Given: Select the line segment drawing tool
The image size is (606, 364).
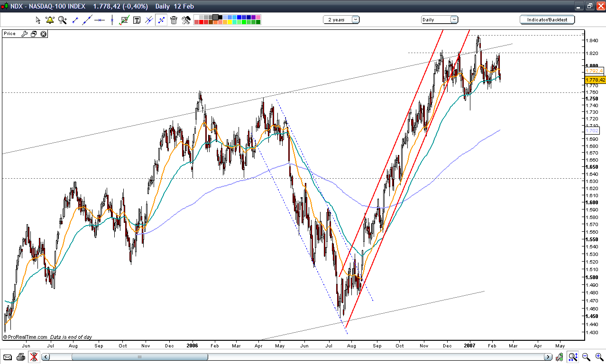Looking at the screenshot, I should click(x=75, y=20).
